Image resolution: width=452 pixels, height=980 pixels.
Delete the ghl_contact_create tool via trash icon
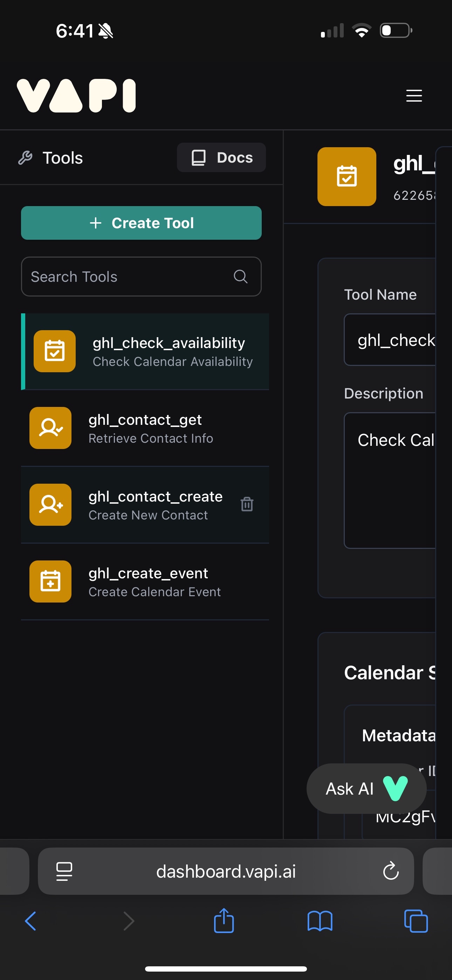coord(247,504)
